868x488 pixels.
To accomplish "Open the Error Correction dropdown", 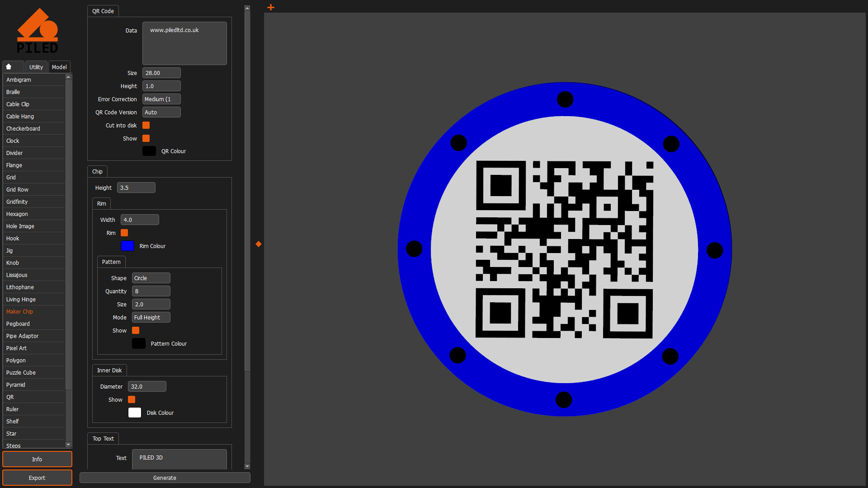I will coord(161,99).
